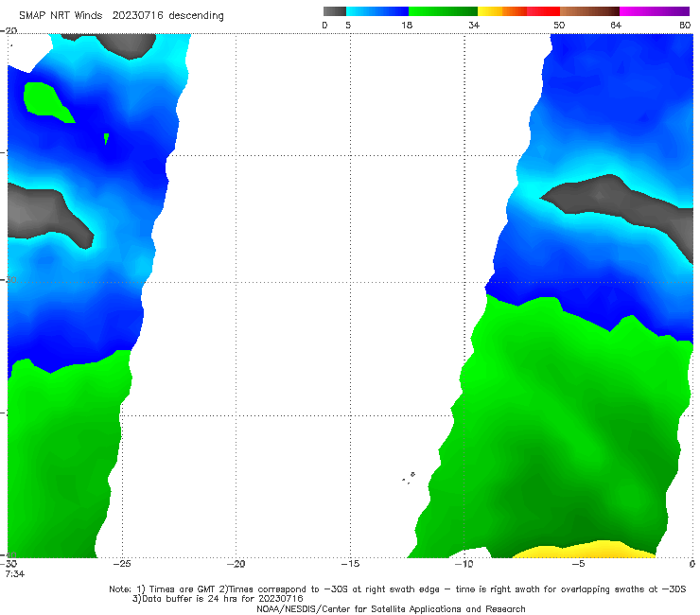Click the longitude axis label '-15'

(350, 564)
